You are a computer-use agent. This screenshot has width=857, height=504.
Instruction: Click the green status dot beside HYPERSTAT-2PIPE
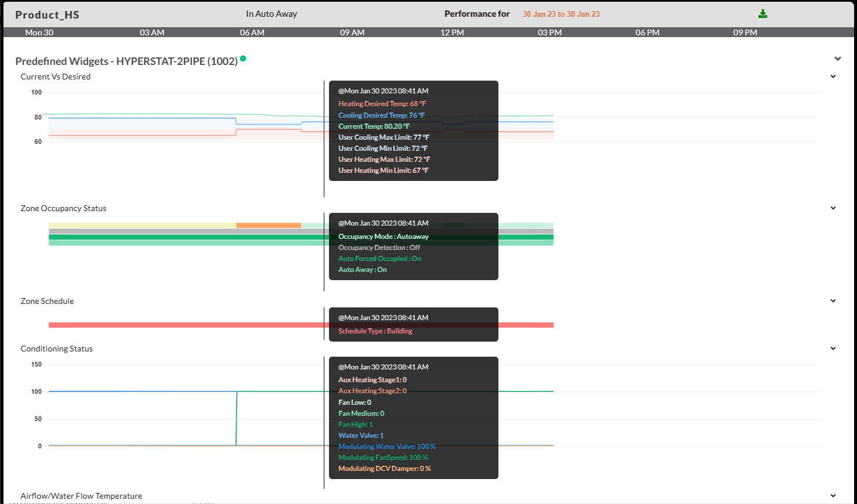coord(243,58)
